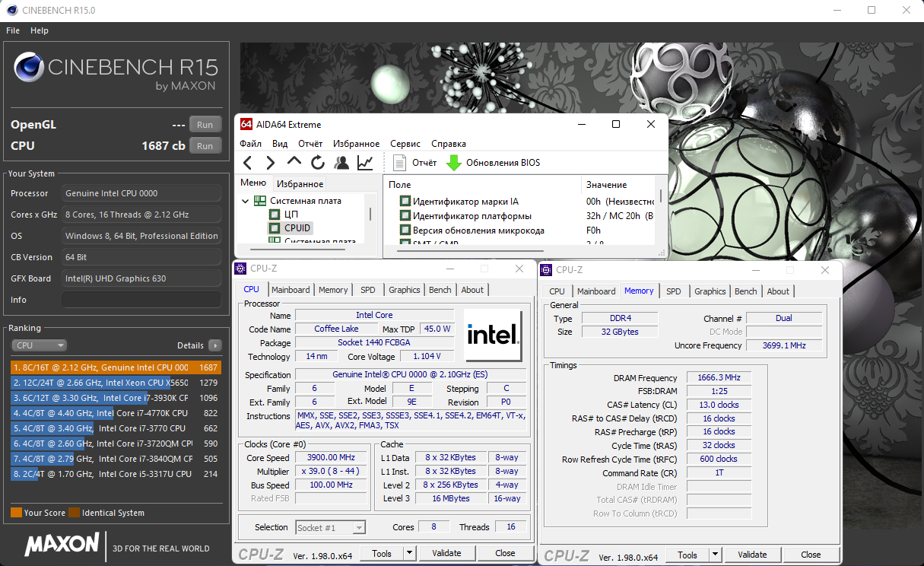Open the Сервис menu in AIDA64
Image resolution: width=924 pixels, height=566 pixels.
(x=405, y=144)
